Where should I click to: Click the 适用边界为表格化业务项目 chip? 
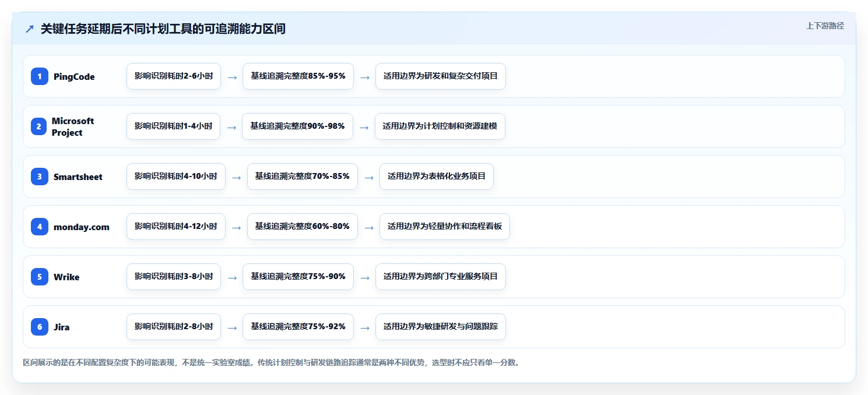click(x=437, y=177)
